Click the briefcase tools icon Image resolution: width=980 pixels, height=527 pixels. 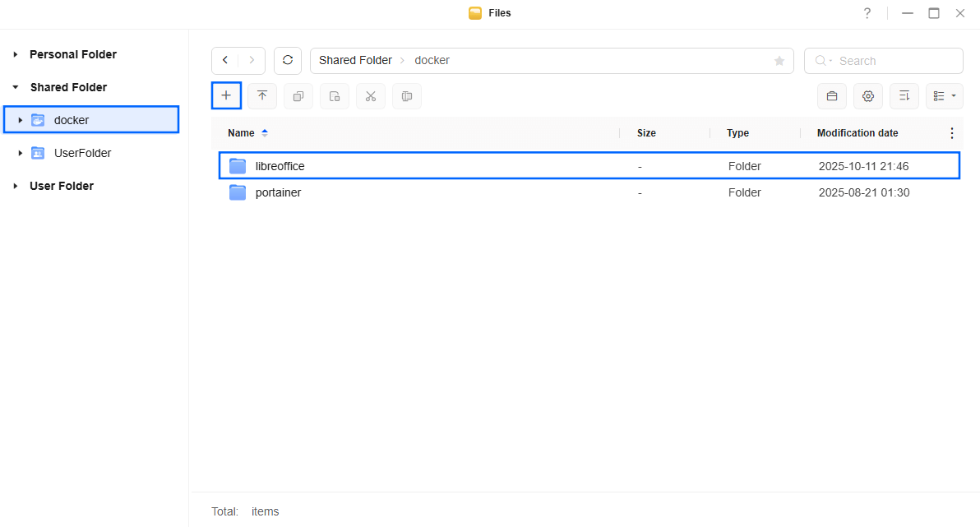click(832, 96)
